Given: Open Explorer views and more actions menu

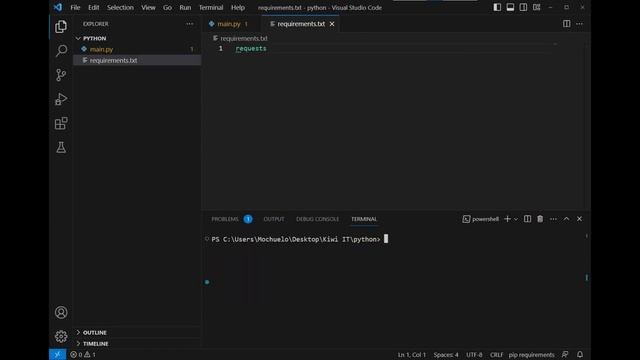Looking at the screenshot, I should [x=190, y=24].
